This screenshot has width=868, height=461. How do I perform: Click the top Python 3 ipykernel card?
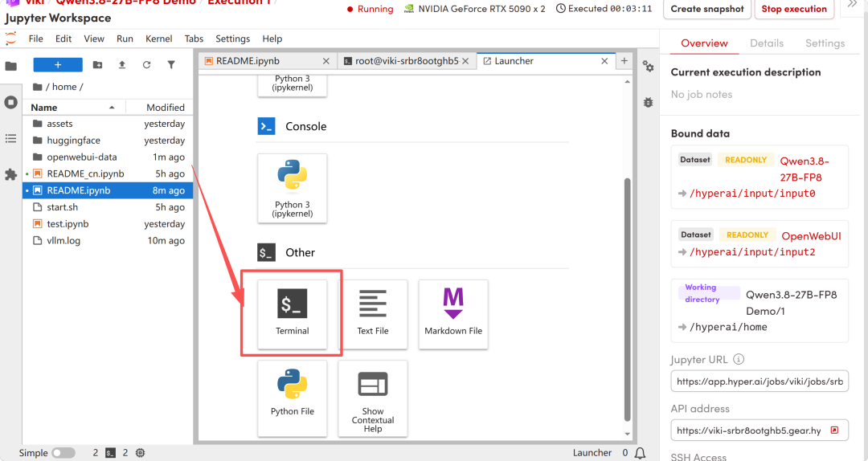tap(293, 84)
